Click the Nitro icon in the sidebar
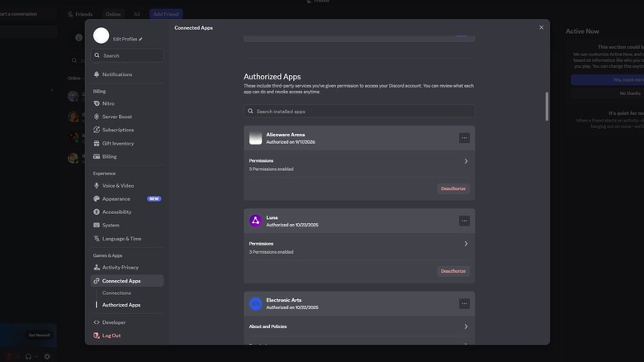Screen dimensions: 644x362 coord(97,103)
